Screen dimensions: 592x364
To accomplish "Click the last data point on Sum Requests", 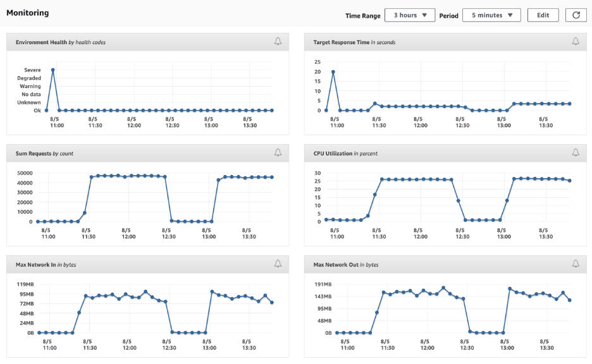I will [x=272, y=177].
